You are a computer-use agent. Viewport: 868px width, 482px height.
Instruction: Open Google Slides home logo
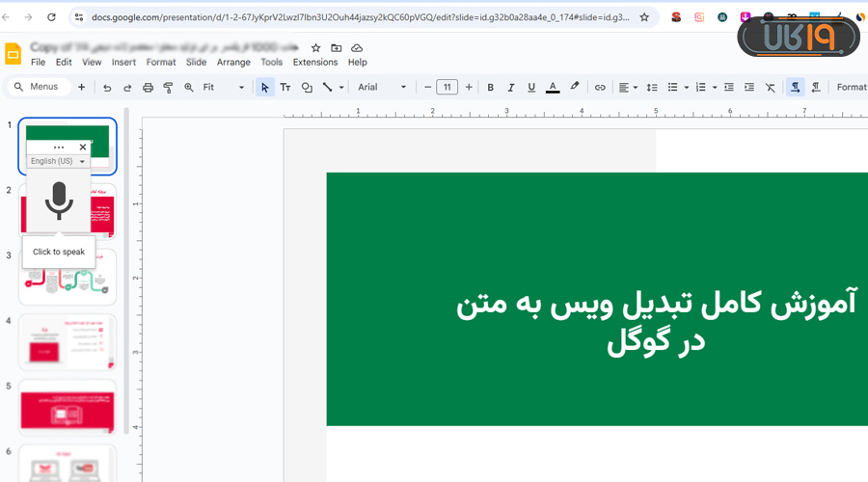point(13,54)
